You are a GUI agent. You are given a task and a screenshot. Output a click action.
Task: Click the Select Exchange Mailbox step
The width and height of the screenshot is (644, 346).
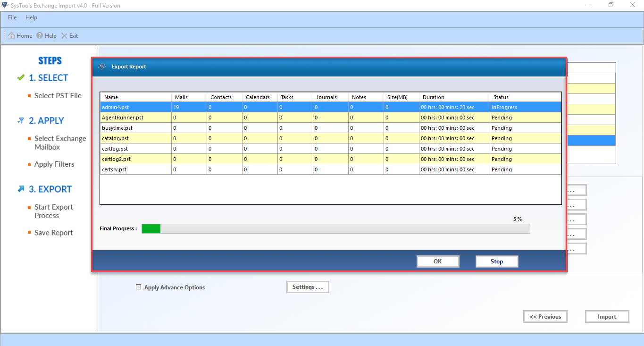tap(60, 143)
